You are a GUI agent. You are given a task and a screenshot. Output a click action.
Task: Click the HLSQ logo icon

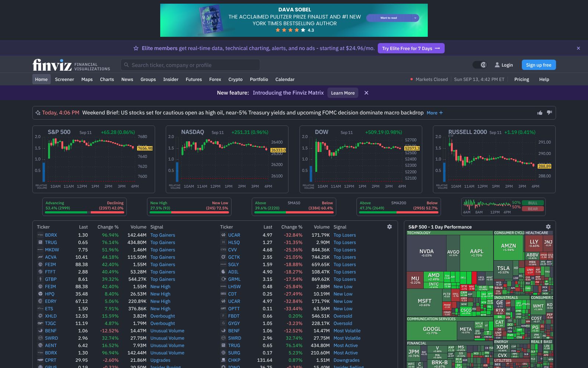tap(223, 242)
